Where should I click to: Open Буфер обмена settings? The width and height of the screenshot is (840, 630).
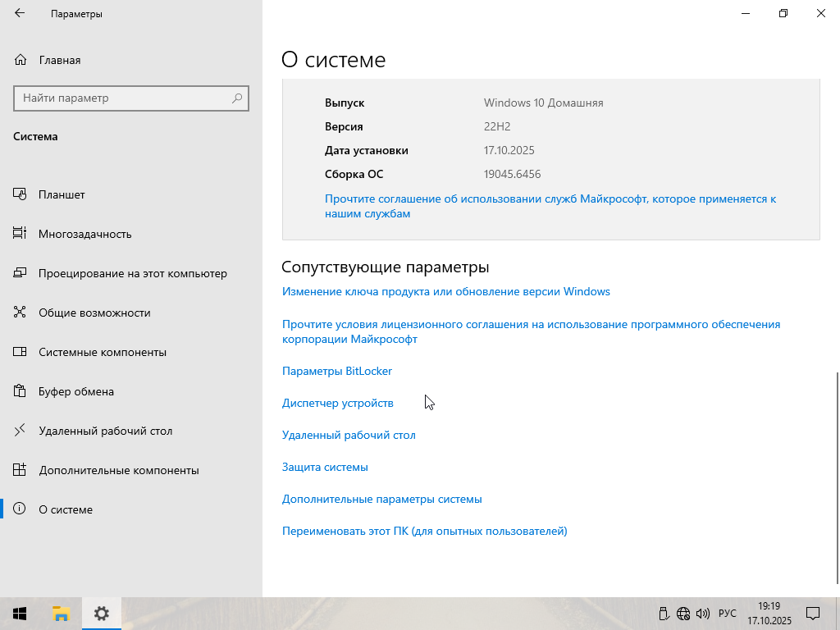click(x=75, y=391)
